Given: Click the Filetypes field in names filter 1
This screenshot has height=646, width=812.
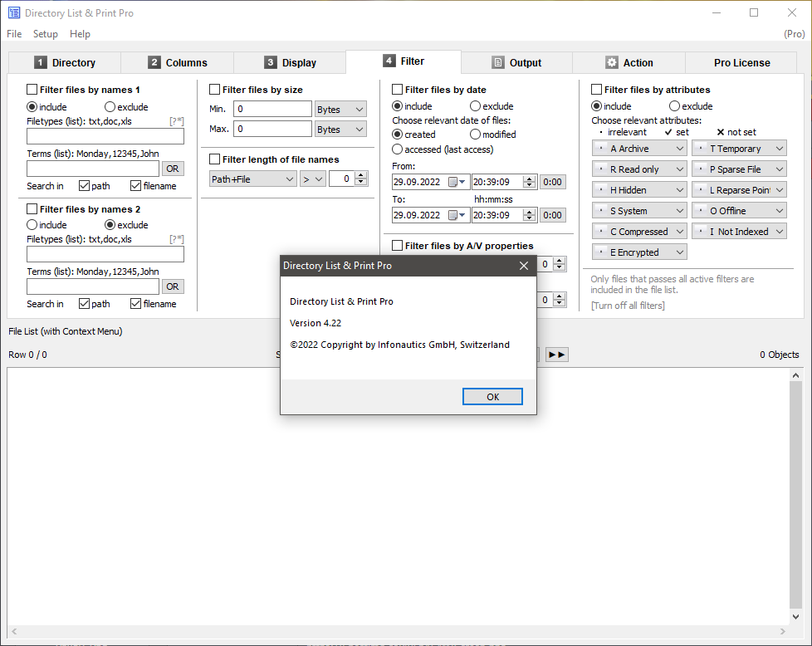Looking at the screenshot, I should click(105, 136).
